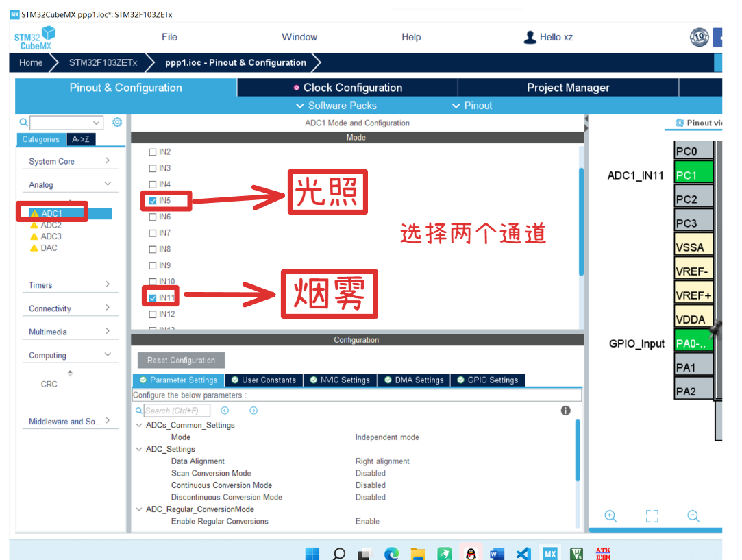The height and width of the screenshot is (560, 742).
Task: Enable the IN3 channel checkbox
Action: point(152,168)
